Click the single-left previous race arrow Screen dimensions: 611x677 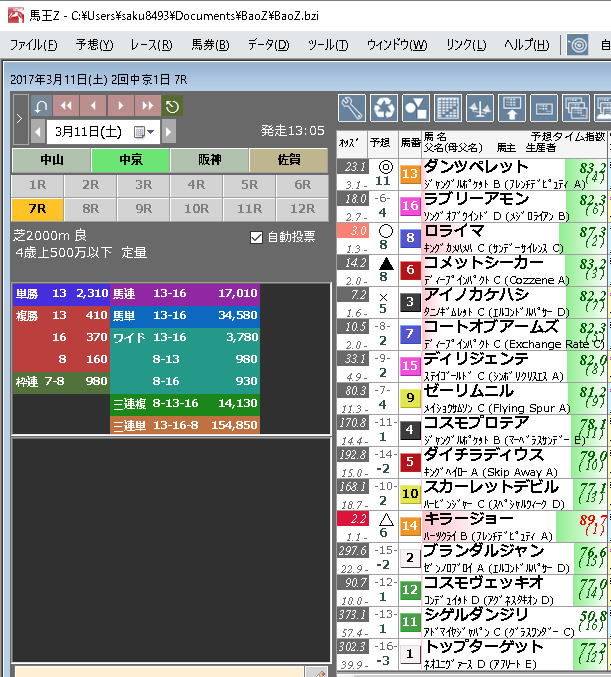93,106
